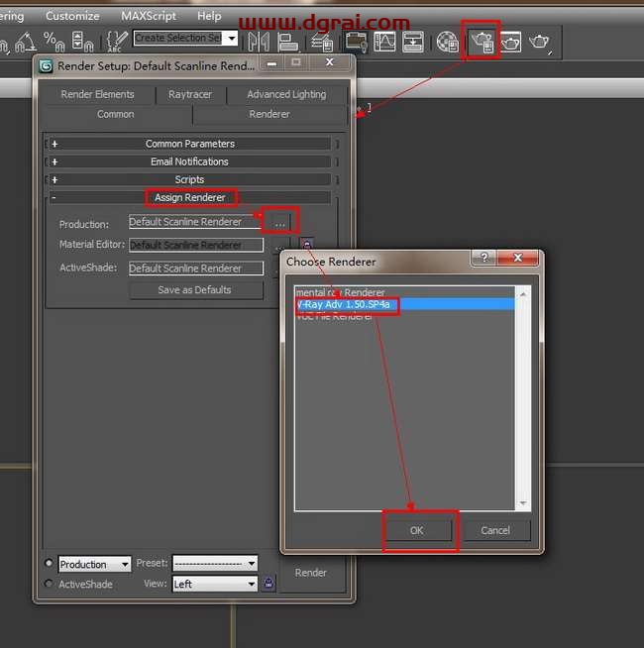Minimize the Render Setup dialog

(x=272, y=63)
